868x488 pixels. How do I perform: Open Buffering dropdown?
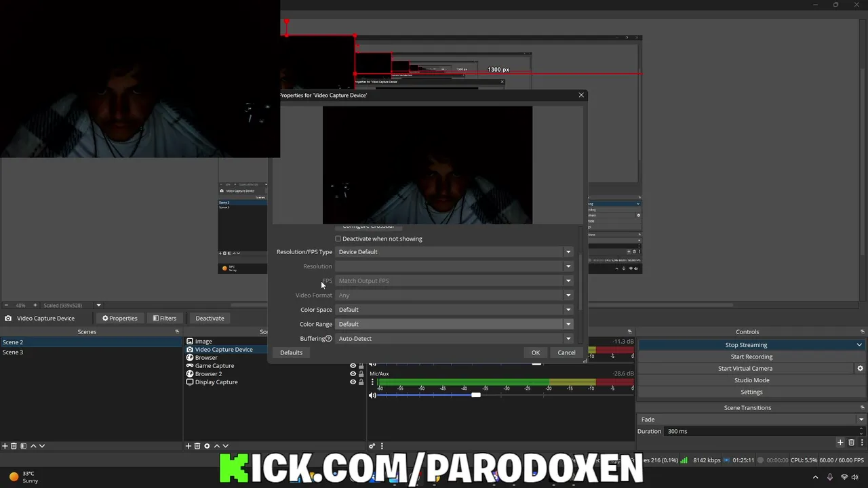tap(454, 339)
